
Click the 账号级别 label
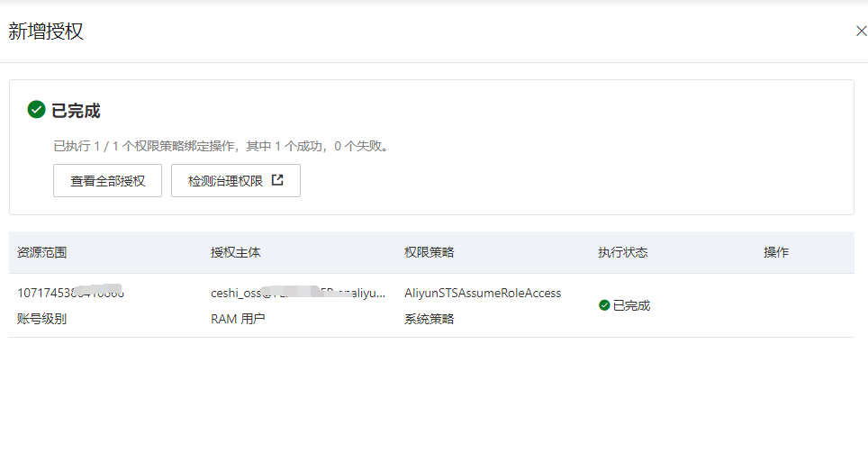click(x=42, y=319)
